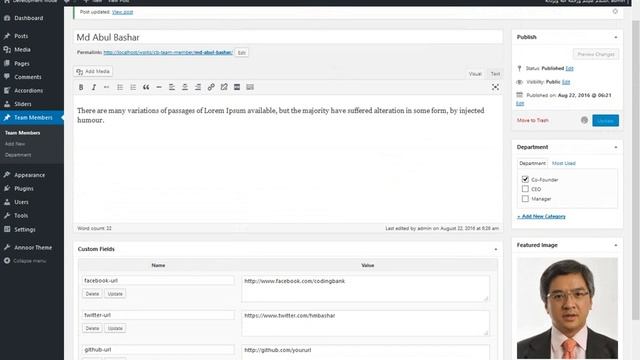Switch editor to Visual tab

coord(475,73)
